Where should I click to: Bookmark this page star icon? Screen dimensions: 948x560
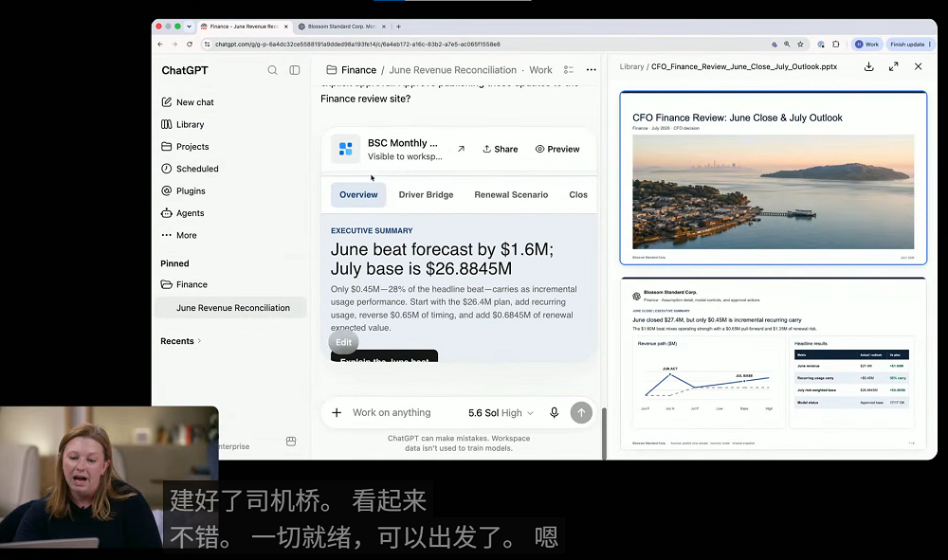[800, 45]
